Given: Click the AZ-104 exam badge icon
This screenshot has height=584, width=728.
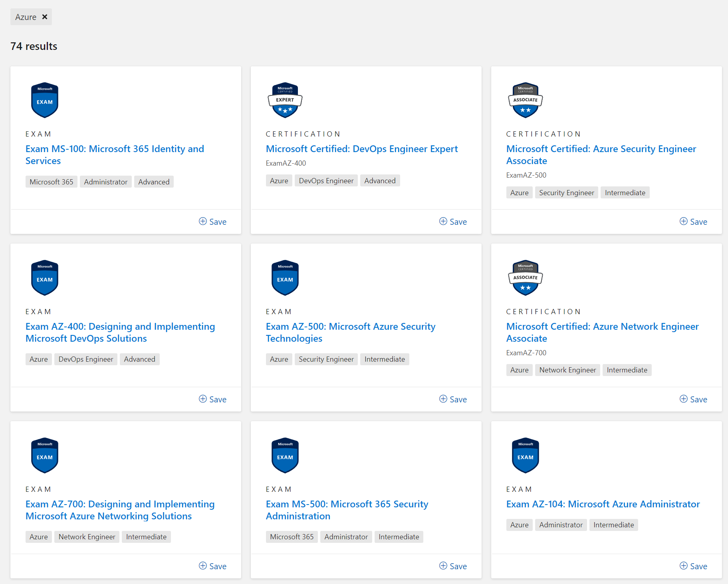Looking at the screenshot, I should click(x=526, y=455).
